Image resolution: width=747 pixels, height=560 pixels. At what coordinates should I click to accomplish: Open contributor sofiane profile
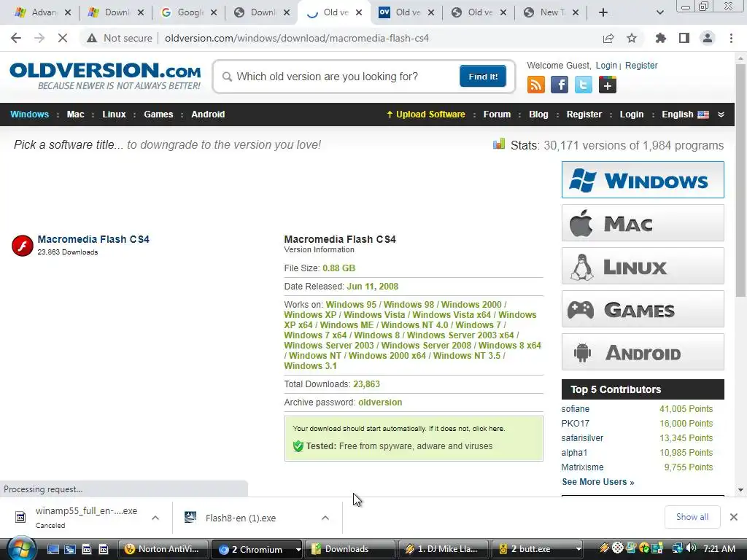click(575, 408)
